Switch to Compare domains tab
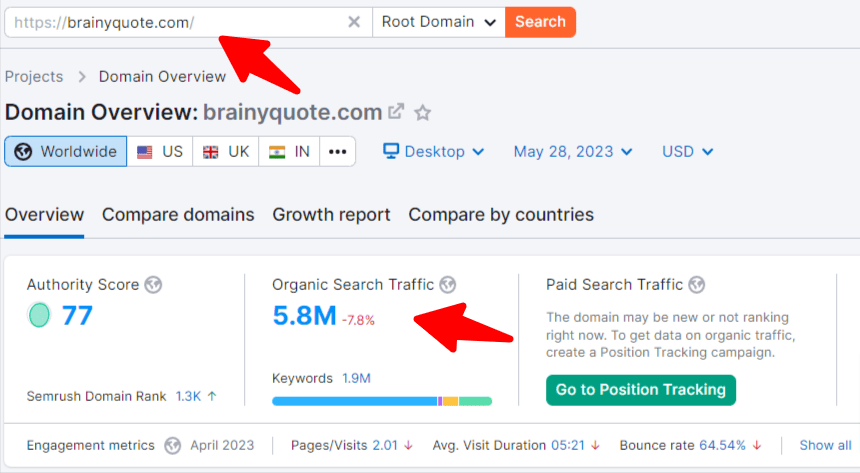Screen dimensions: 860x473 [178, 215]
